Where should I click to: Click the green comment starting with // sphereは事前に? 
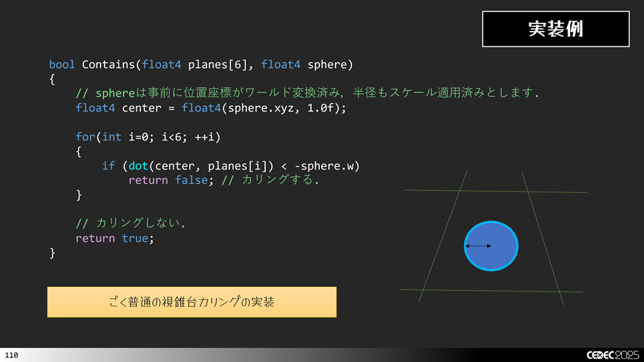point(307,93)
